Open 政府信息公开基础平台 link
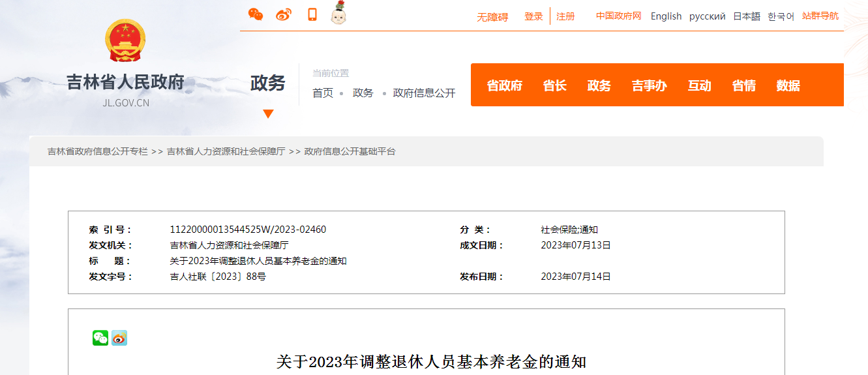The image size is (868, 375). pos(350,151)
